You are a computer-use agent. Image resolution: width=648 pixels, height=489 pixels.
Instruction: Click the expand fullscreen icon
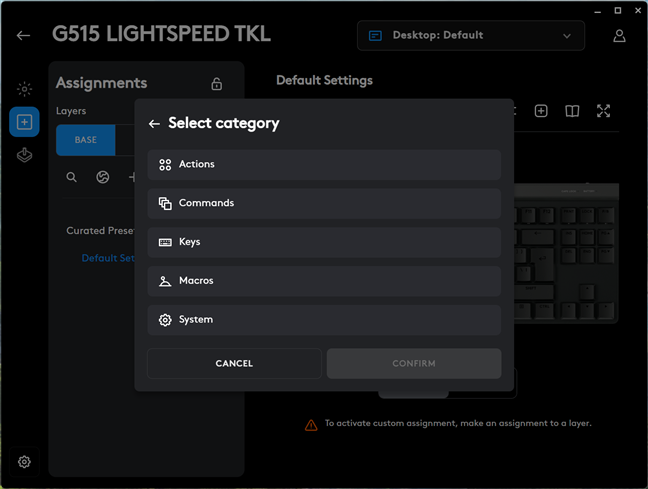coord(603,111)
